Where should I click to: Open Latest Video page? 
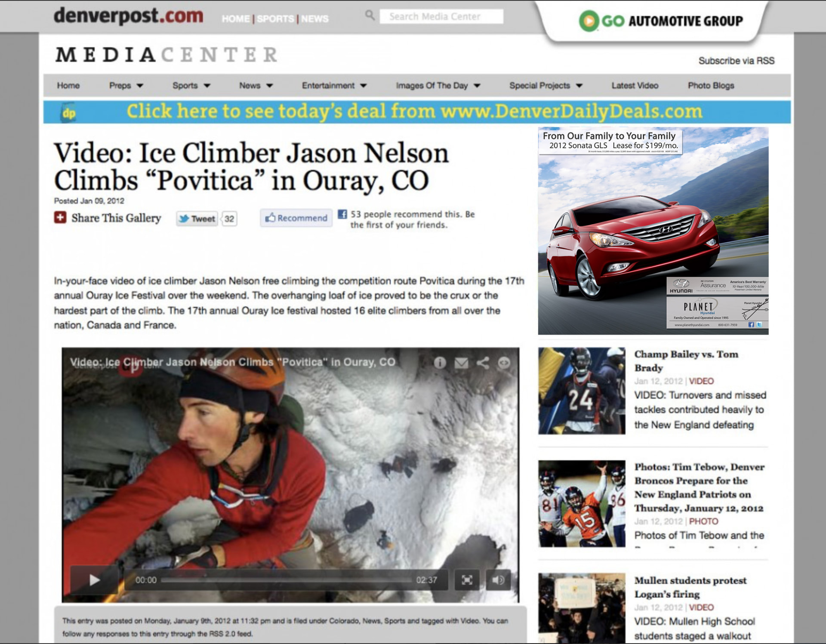(635, 85)
